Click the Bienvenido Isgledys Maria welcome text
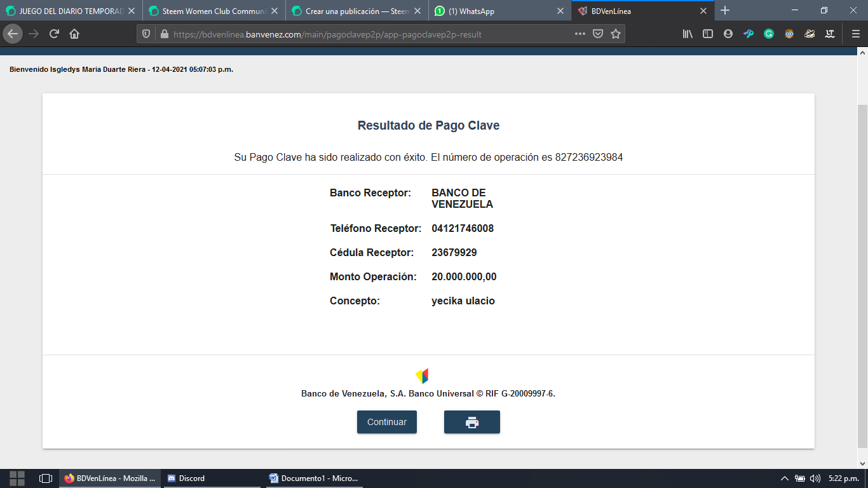Screen dimensions: 868x488 [121, 69]
